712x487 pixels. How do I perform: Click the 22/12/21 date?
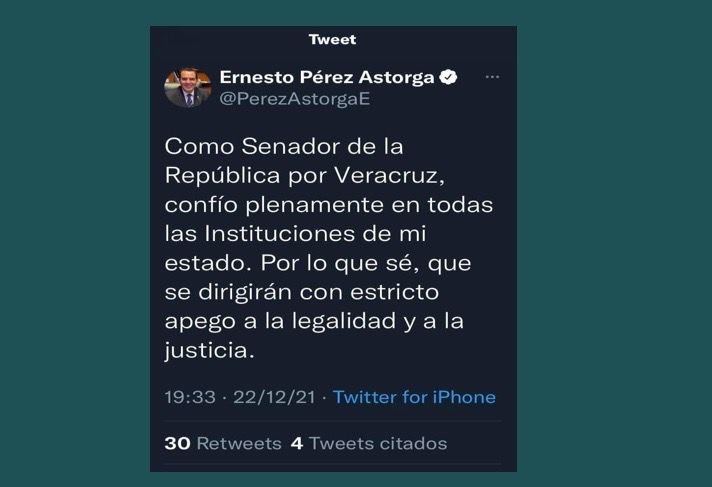274,397
